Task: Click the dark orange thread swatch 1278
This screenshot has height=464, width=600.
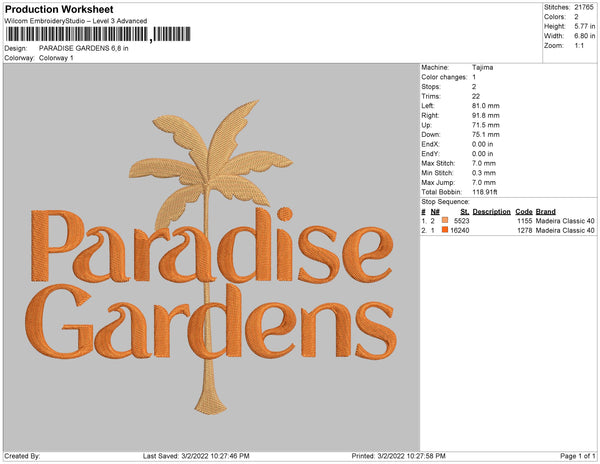Action: tap(445, 230)
